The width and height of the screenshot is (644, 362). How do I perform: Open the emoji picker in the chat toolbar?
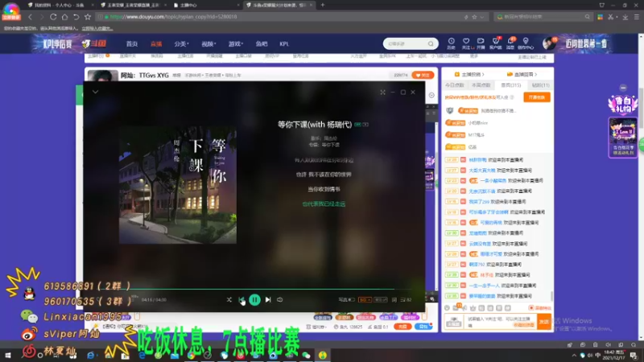448,308
